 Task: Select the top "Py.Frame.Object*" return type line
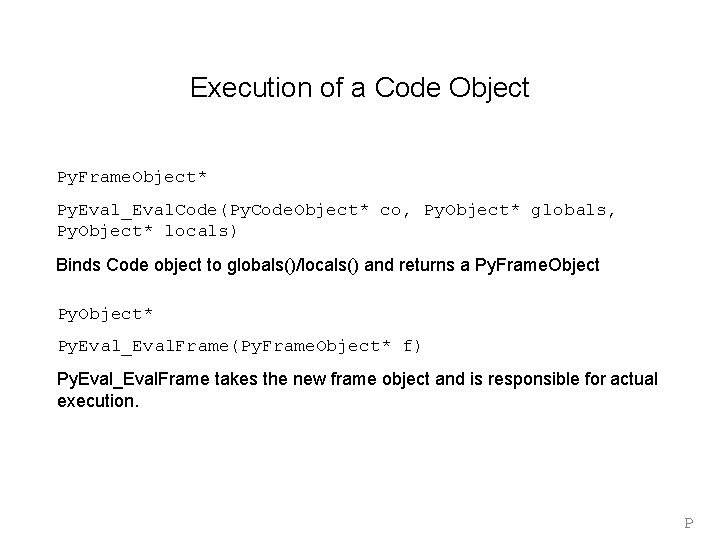tap(132, 177)
